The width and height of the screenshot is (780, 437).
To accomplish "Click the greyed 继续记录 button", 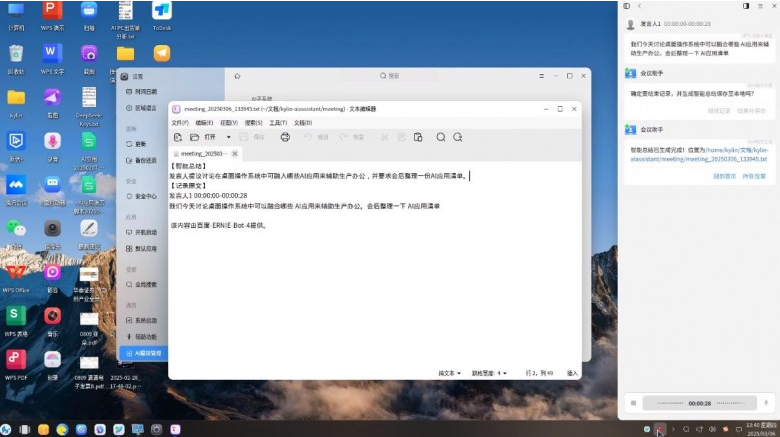I will click(x=719, y=110).
